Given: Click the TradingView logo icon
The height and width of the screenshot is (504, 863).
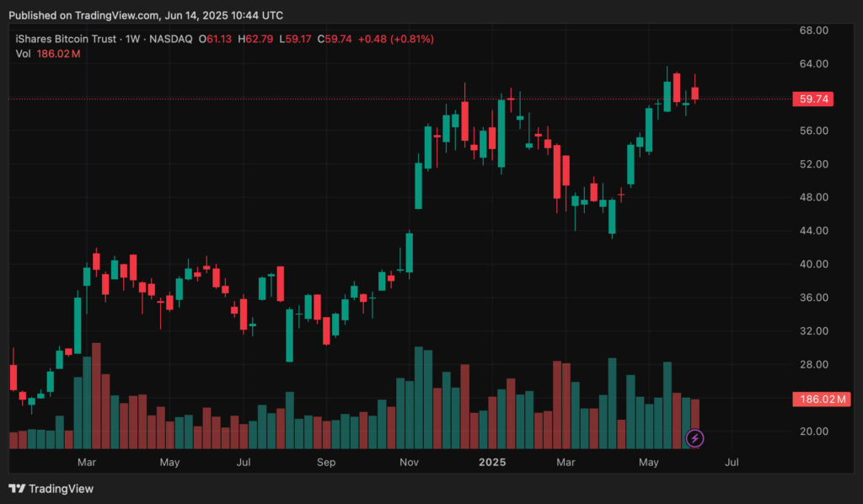Looking at the screenshot, I should point(17,489).
